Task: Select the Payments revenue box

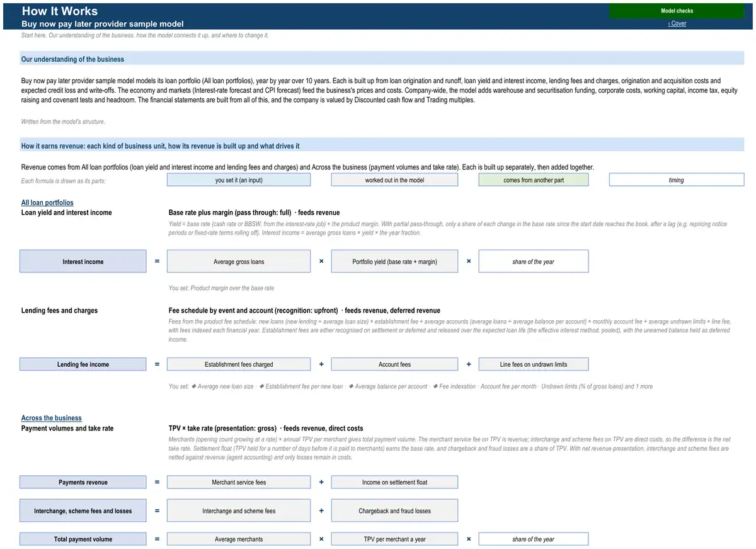Action: (83, 482)
